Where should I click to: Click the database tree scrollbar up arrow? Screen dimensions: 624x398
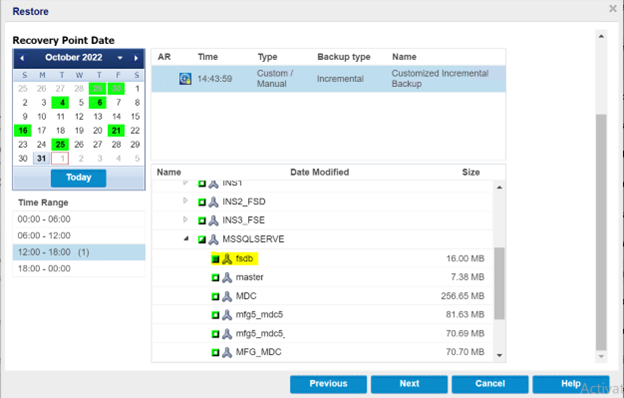(x=499, y=187)
